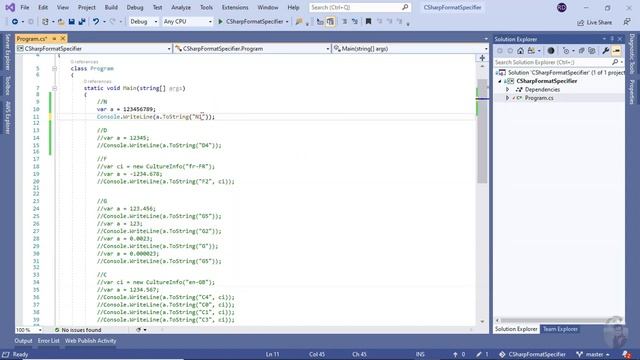Click the Save All icon

(82, 22)
